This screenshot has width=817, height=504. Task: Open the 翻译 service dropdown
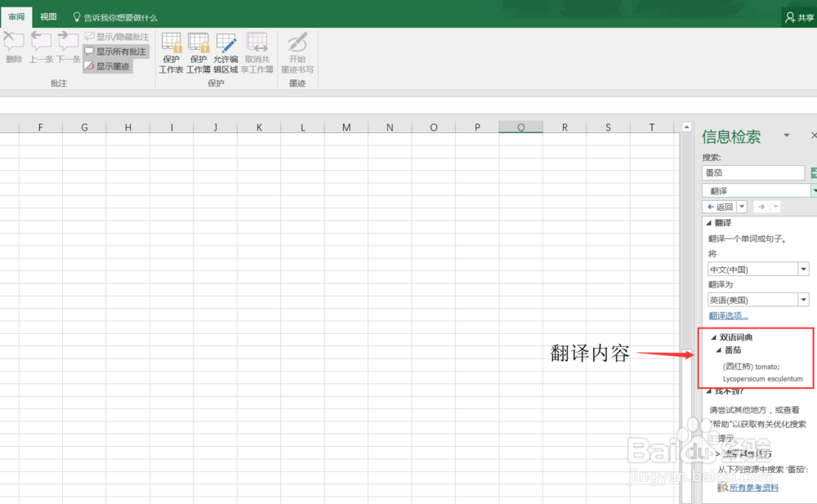[815, 191]
